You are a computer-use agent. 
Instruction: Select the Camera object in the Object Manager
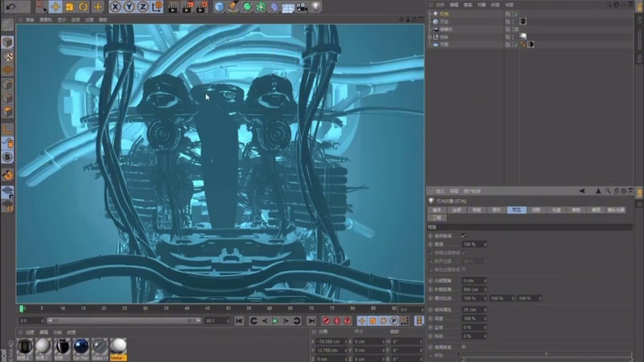(446, 29)
